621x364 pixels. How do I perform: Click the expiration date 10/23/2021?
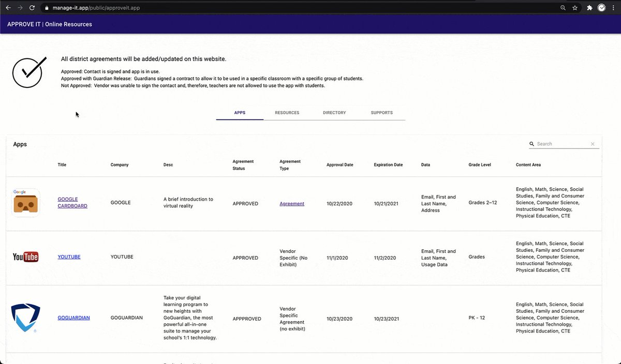click(x=387, y=319)
